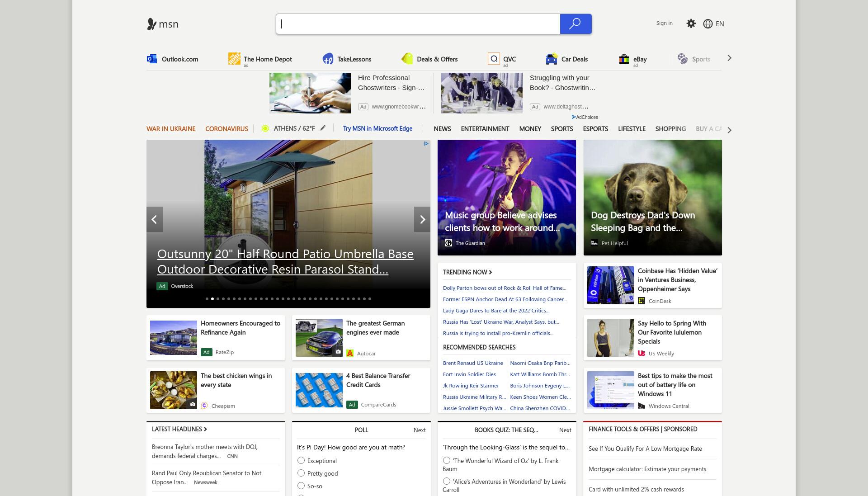The image size is (868, 496).
Task: Click the Deals & Offers tag icon
Action: pyautogui.click(x=407, y=59)
